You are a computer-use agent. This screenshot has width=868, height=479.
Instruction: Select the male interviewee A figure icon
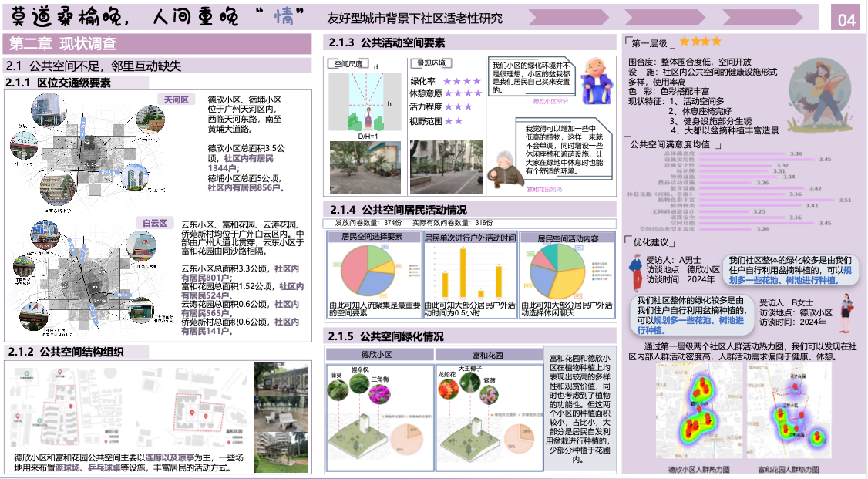[635, 274]
